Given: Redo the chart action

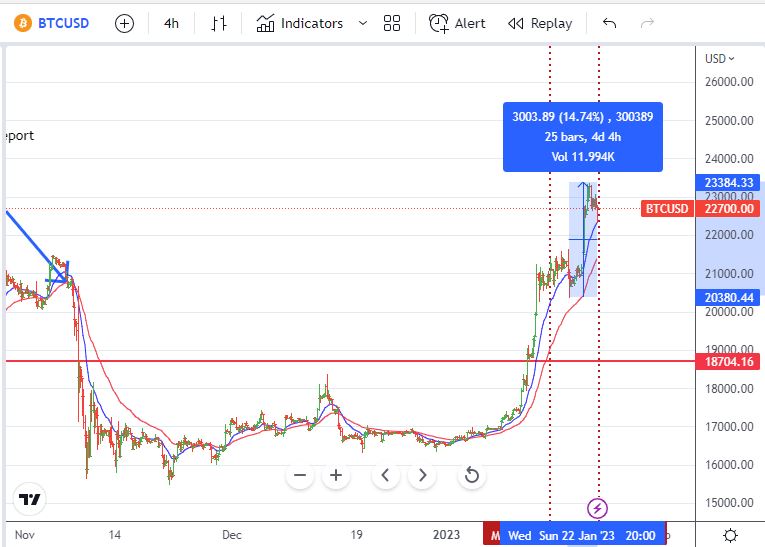Looking at the screenshot, I should coord(647,23).
